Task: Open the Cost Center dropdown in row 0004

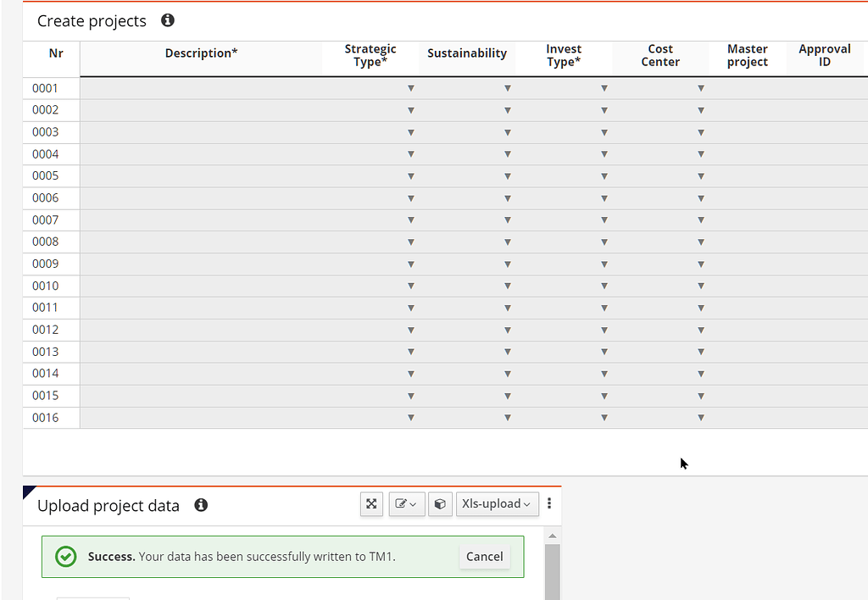Action: pyautogui.click(x=700, y=153)
